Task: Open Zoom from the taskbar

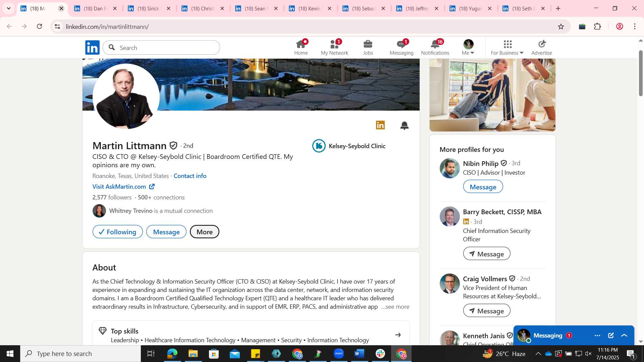Action: [339, 354]
